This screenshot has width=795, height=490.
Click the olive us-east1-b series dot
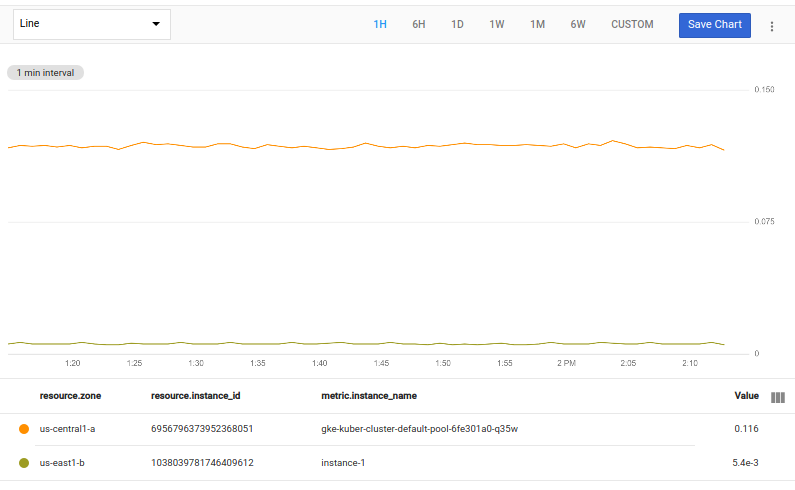[24, 463]
